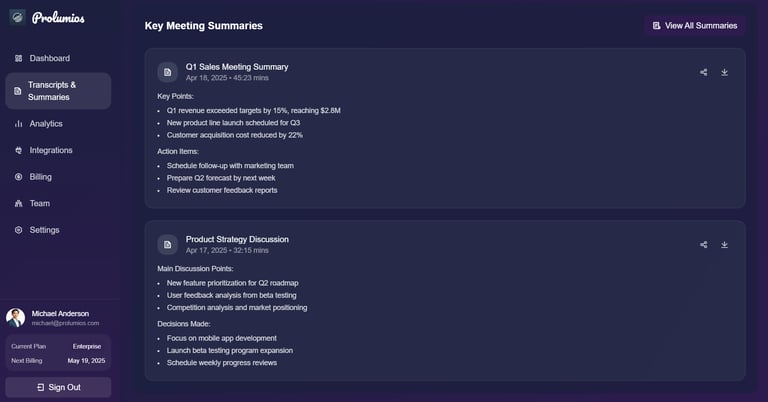
Task: Click the Prolumios logo icon
Action: (17, 17)
